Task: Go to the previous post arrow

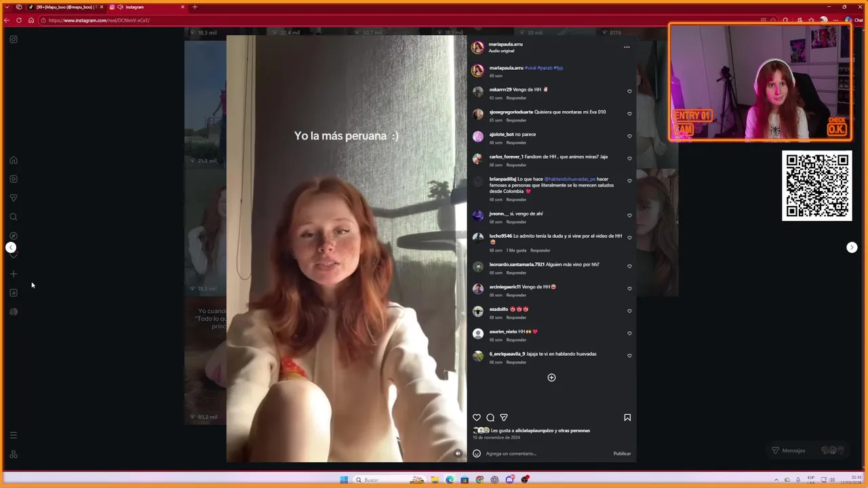Action: (x=11, y=247)
